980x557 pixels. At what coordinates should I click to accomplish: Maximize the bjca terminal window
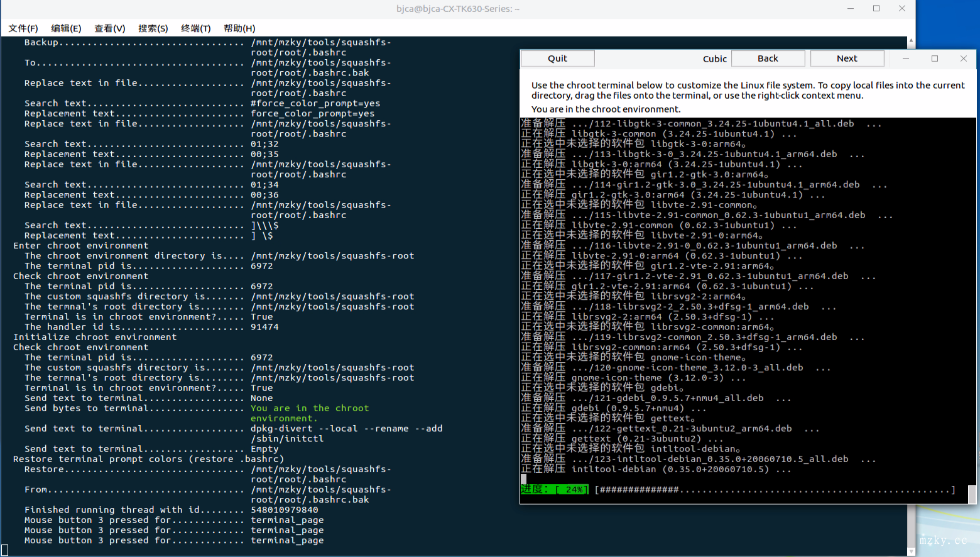tap(876, 9)
